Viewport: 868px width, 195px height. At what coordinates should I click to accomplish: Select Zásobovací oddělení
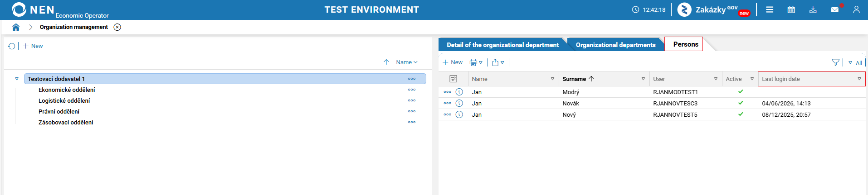click(x=66, y=122)
